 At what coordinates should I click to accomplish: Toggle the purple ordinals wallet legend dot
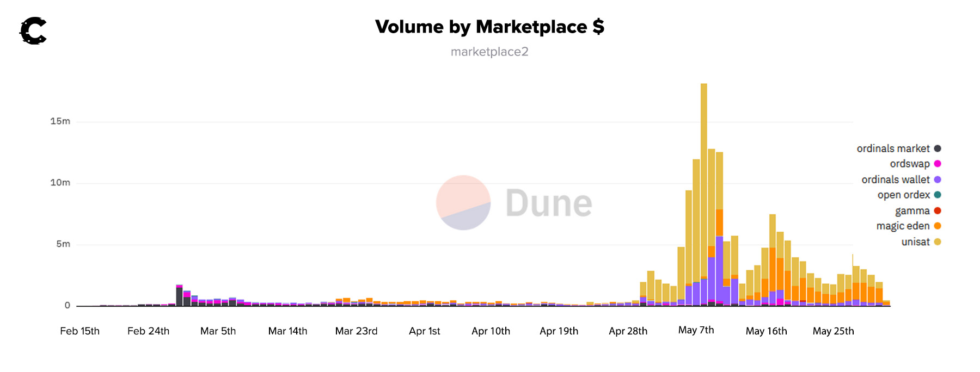point(938,179)
